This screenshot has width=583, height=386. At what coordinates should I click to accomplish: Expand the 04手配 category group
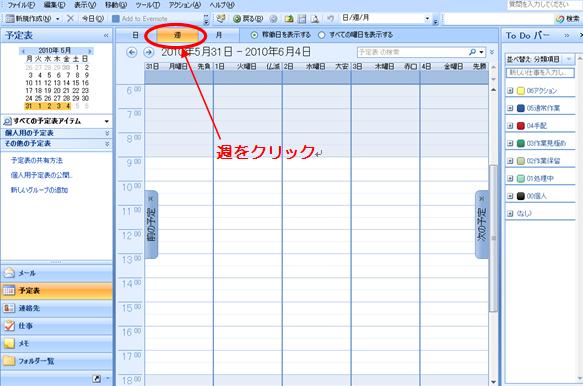[x=510, y=126]
